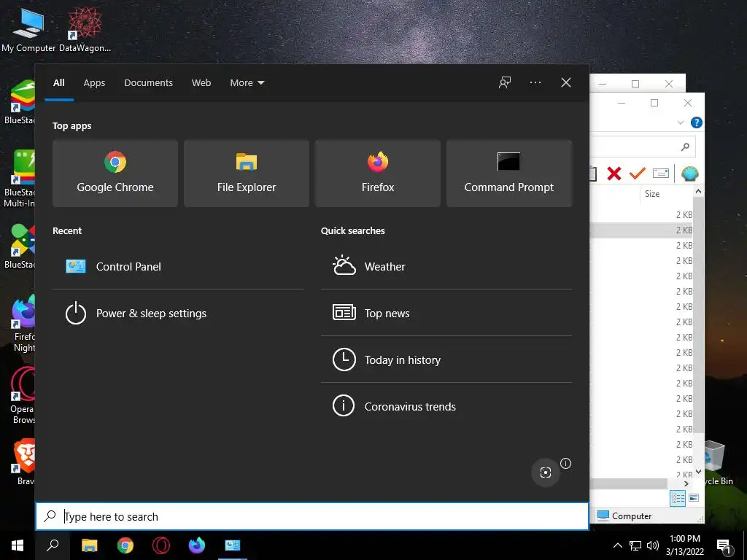The height and width of the screenshot is (560, 747).
Task: Open File Explorer from the taskbar
Action: click(89, 545)
